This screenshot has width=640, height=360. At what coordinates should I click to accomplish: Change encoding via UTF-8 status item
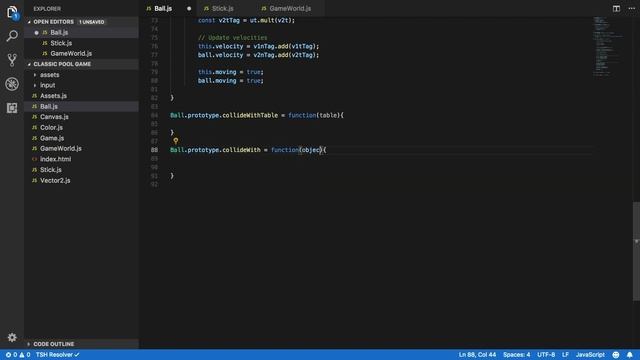pos(546,355)
